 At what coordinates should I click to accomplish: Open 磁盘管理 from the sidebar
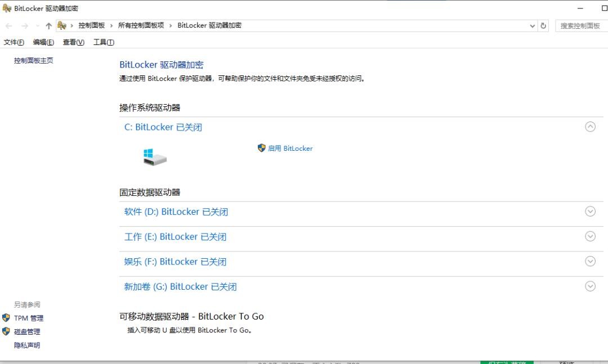pyautogui.click(x=27, y=332)
